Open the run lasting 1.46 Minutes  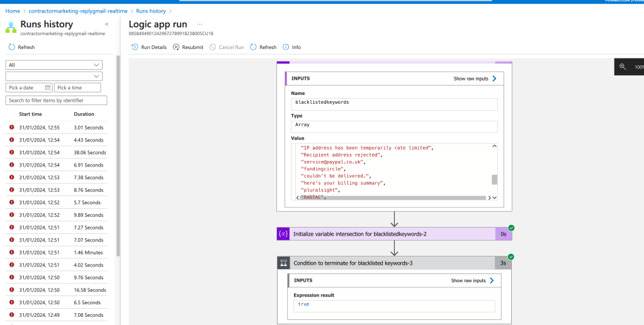point(56,253)
